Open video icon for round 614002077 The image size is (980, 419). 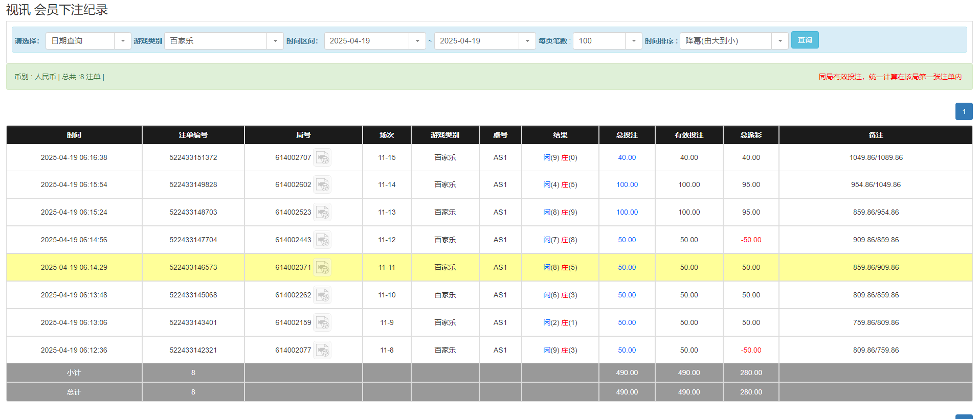pos(322,351)
